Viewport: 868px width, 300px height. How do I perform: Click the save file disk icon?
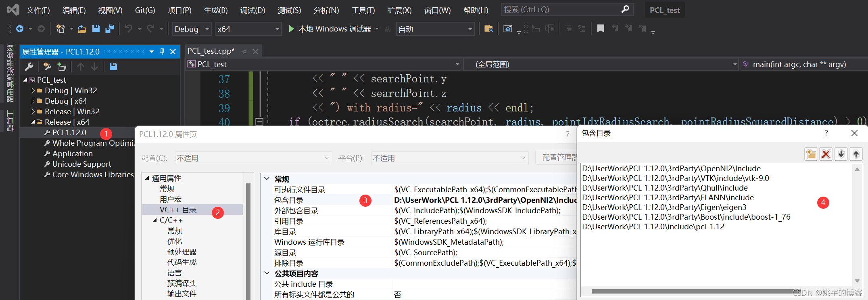click(x=96, y=29)
